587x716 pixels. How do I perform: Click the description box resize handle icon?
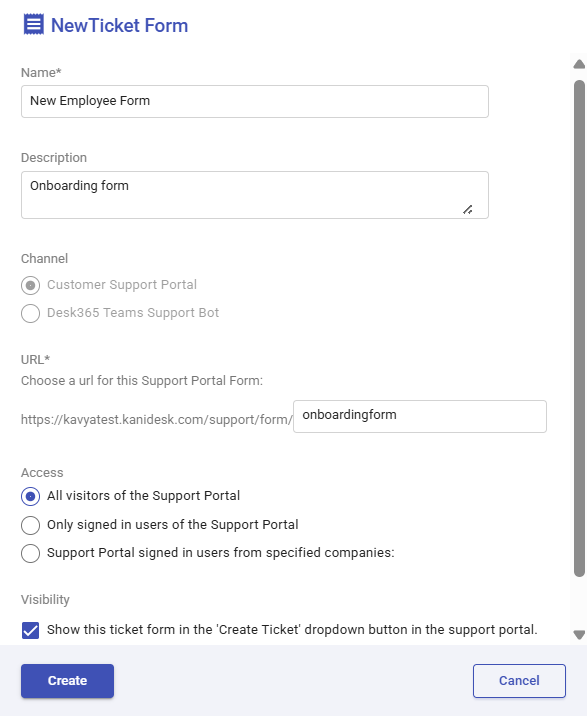(467, 210)
